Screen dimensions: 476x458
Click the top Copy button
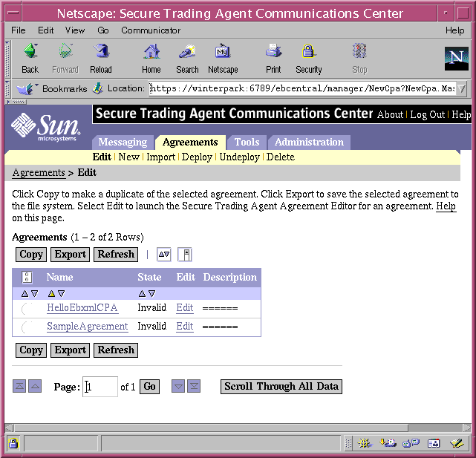coord(31,255)
